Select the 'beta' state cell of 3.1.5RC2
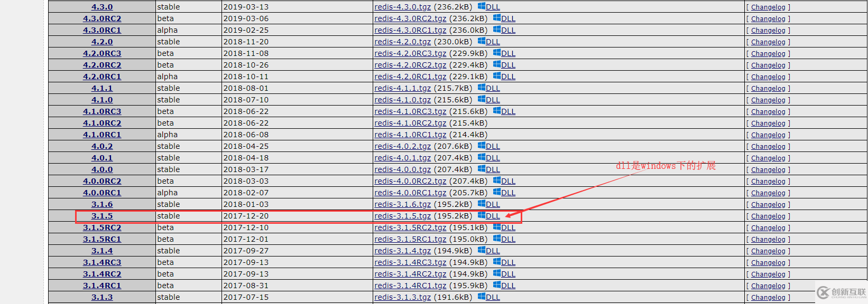This screenshot has height=304, width=868. coord(189,227)
